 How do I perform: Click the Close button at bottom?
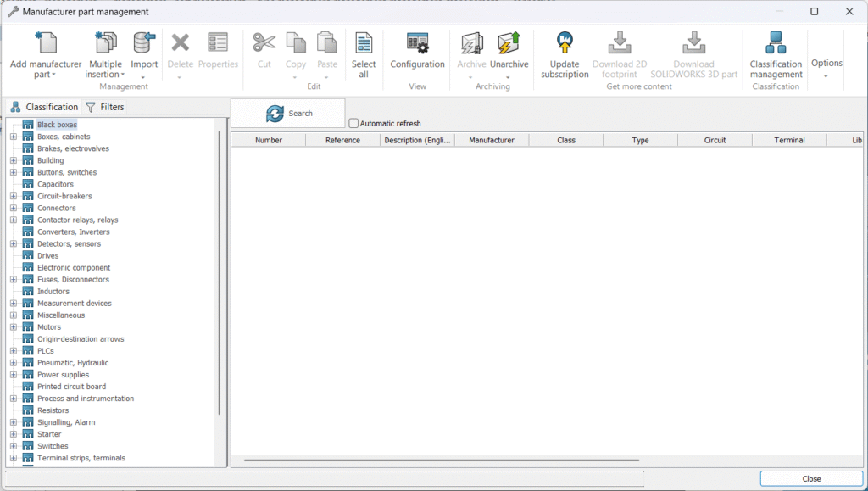(x=811, y=478)
